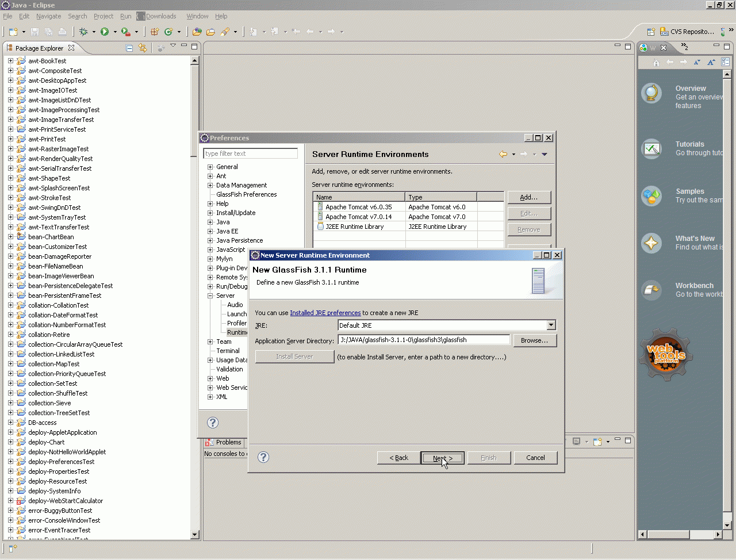
Task: Click the Samples icon
Action: [x=651, y=196]
